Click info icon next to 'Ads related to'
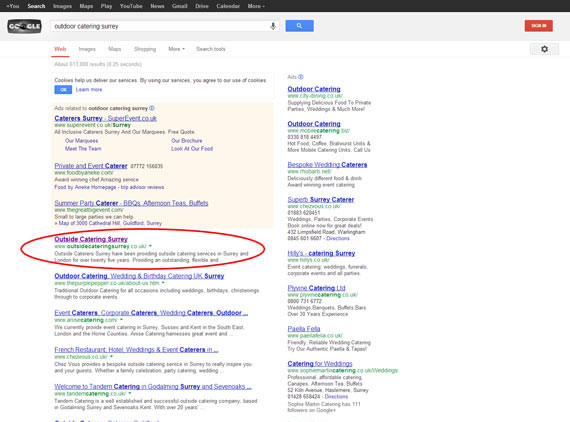This screenshot has width=570, height=422. click(x=152, y=108)
